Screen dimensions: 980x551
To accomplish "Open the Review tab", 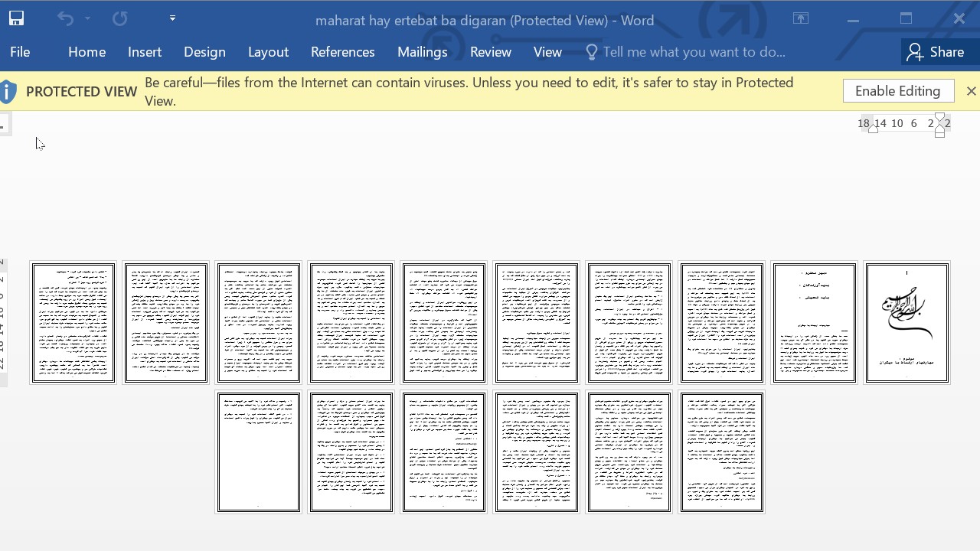I will click(x=490, y=52).
